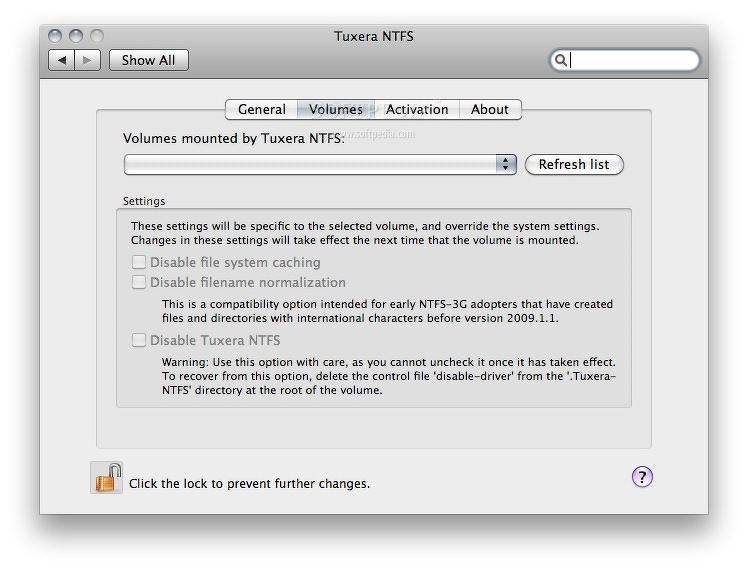Open help with the question mark button
Screen dimensions: 748x569
[642, 477]
